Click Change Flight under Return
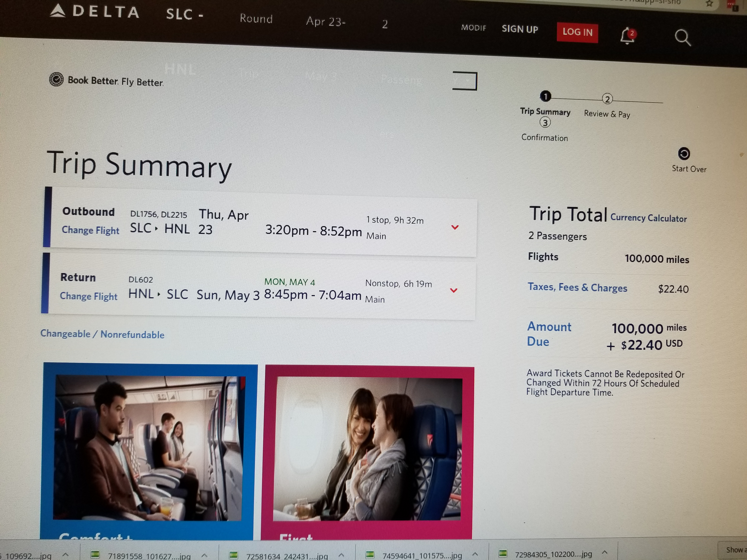The width and height of the screenshot is (747, 560). tap(89, 296)
